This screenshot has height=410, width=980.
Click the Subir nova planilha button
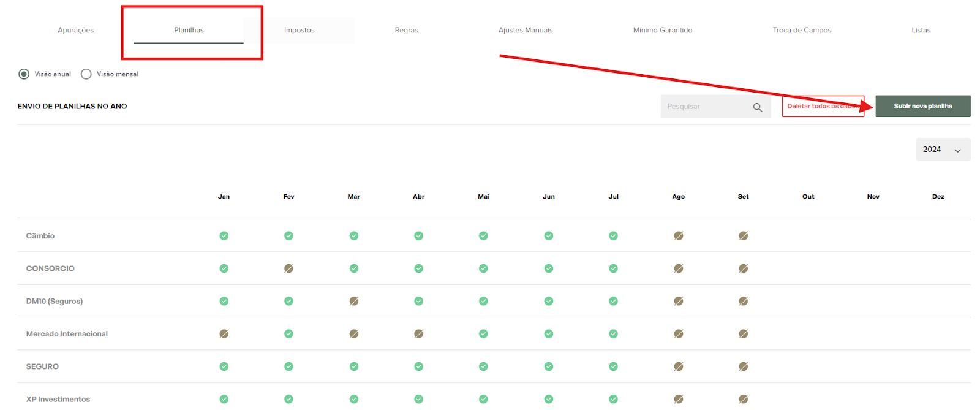tap(922, 106)
